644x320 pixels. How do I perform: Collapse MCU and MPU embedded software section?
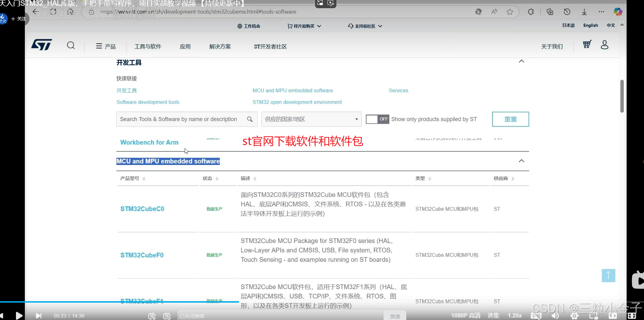pyautogui.click(x=522, y=161)
